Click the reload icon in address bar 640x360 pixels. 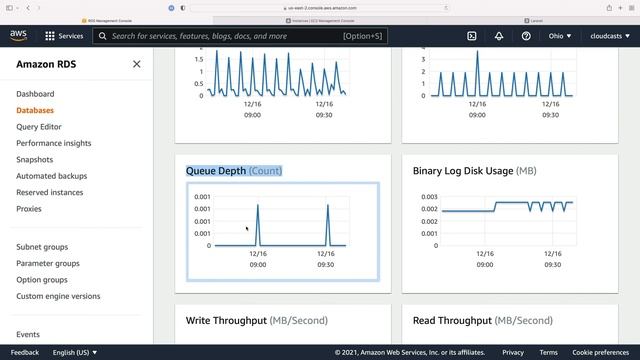pyautogui.click(x=445, y=8)
